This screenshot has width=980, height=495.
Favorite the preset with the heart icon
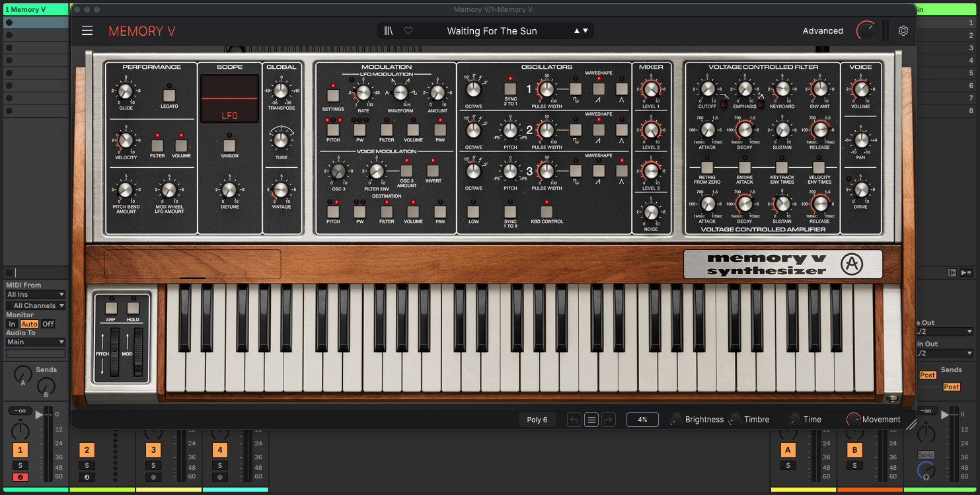408,31
